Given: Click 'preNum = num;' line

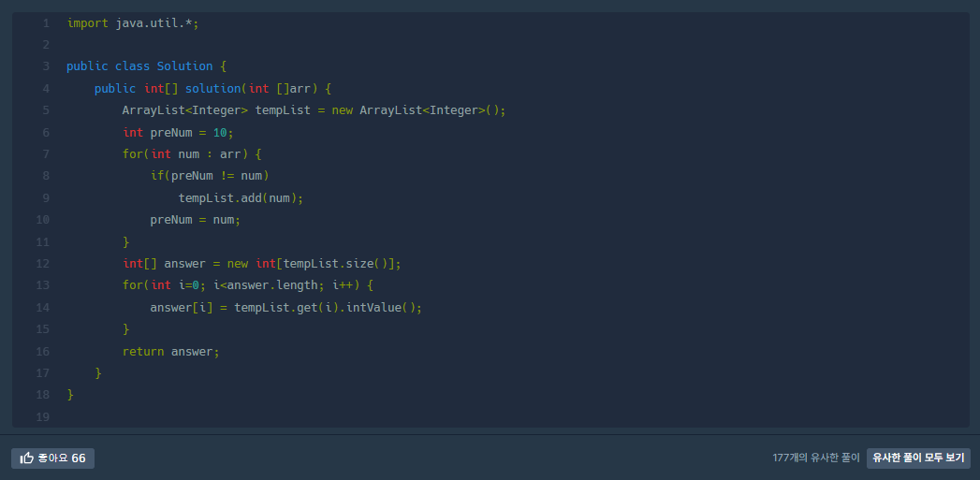Looking at the screenshot, I should [x=195, y=220].
